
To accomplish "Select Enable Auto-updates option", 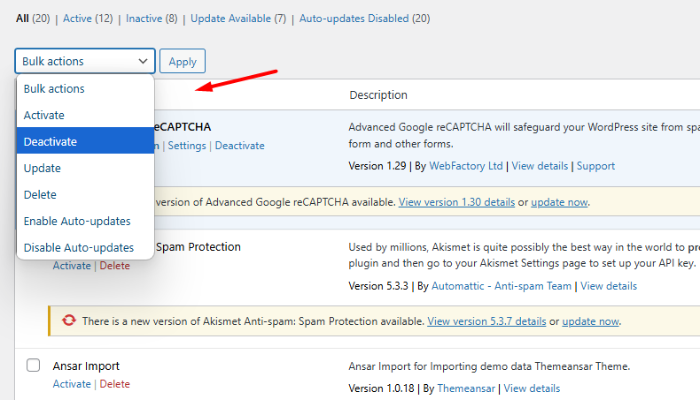I will [x=77, y=221].
